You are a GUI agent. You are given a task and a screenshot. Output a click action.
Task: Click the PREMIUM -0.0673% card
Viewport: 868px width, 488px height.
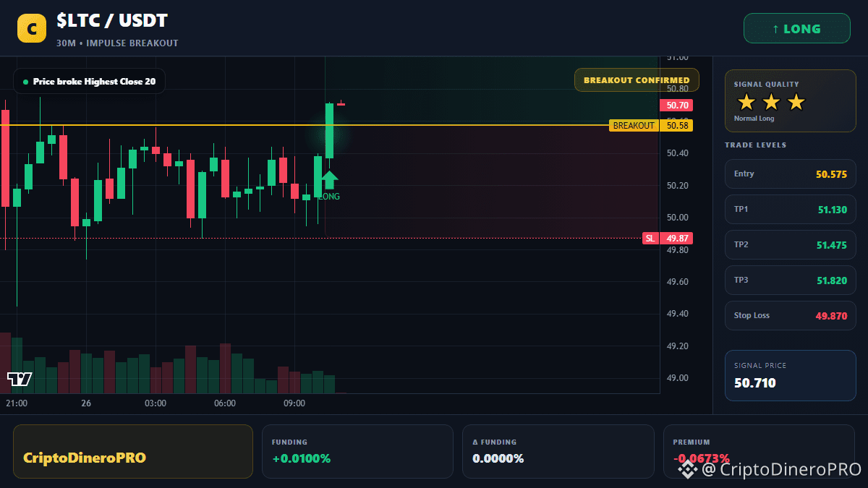(759, 451)
